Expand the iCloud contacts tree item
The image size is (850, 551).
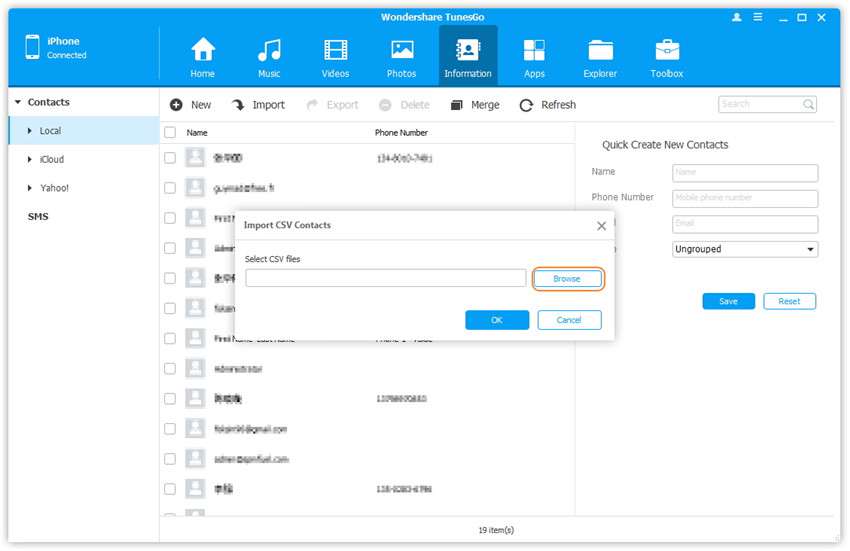click(x=31, y=160)
